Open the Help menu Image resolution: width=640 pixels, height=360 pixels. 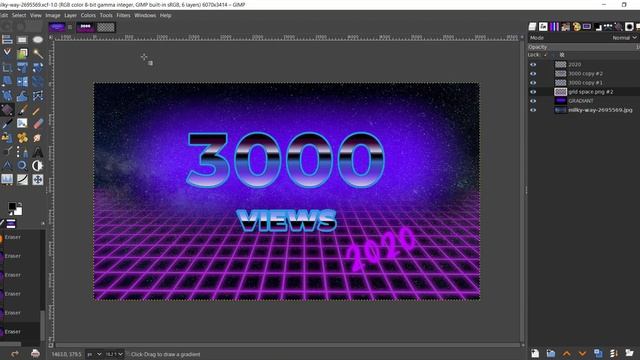tap(165, 16)
